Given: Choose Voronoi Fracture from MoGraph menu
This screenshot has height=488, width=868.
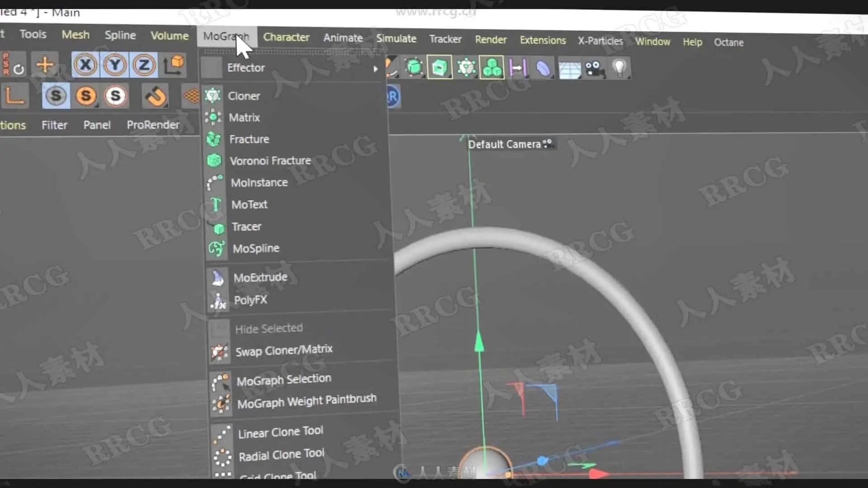Looking at the screenshot, I should tap(270, 161).
